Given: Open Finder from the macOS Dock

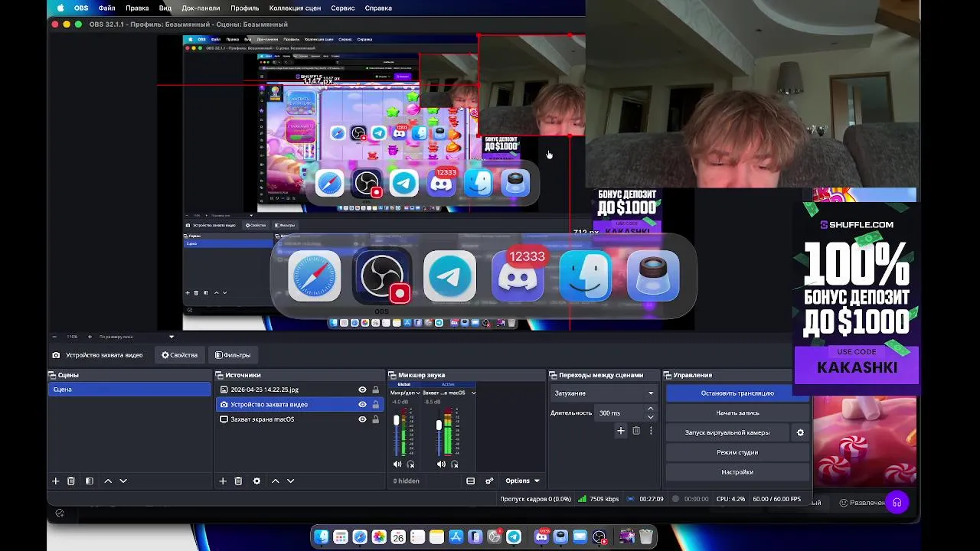Looking at the screenshot, I should [x=322, y=537].
